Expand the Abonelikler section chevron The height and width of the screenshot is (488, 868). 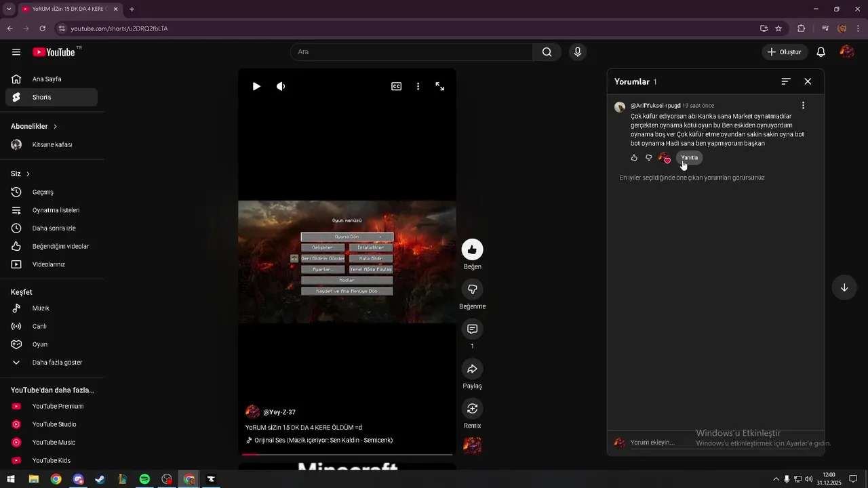pos(55,127)
